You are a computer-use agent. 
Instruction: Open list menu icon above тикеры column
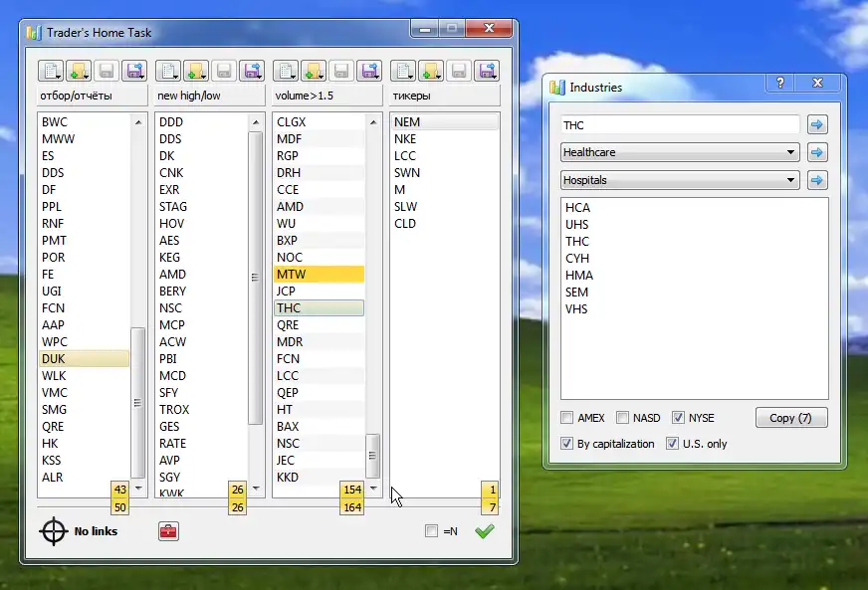(403, 71)
